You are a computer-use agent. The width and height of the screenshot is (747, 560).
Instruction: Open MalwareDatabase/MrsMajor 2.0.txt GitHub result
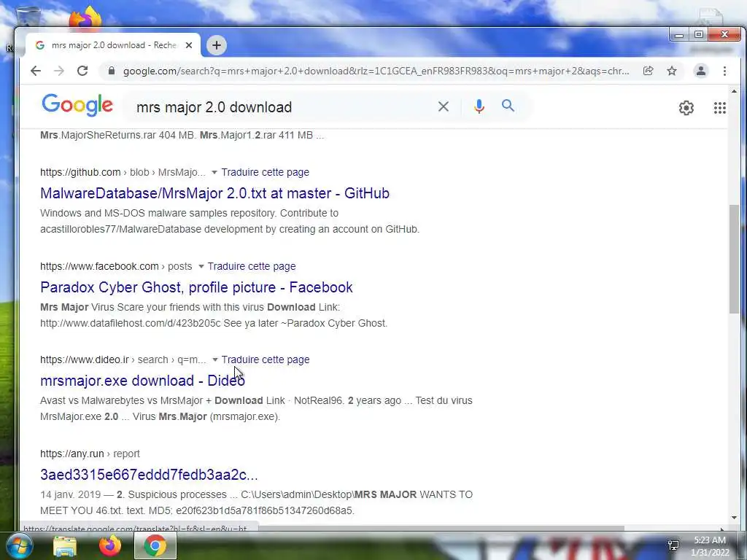point(214,192)
